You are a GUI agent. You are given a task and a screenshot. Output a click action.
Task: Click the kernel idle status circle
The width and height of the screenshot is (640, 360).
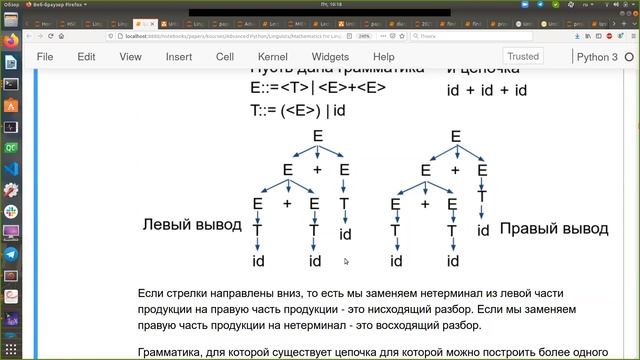(629, 57)
